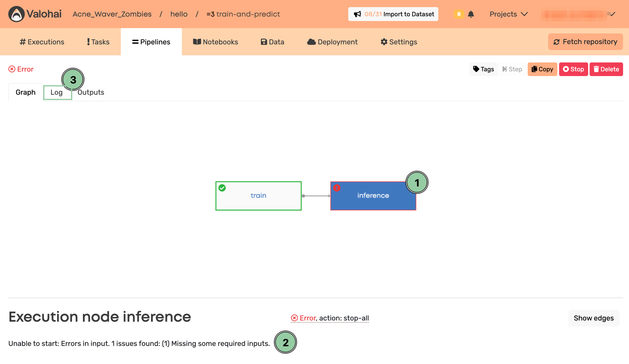Viewport: 629px width, 364px height.
Task: Stop the pipeline run
Action: [573, 69]
